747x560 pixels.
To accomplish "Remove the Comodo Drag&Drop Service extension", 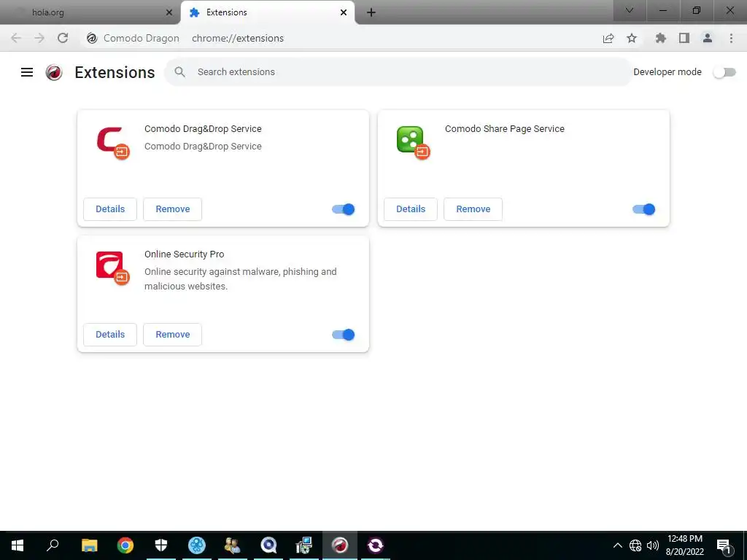I will [172, 209].
